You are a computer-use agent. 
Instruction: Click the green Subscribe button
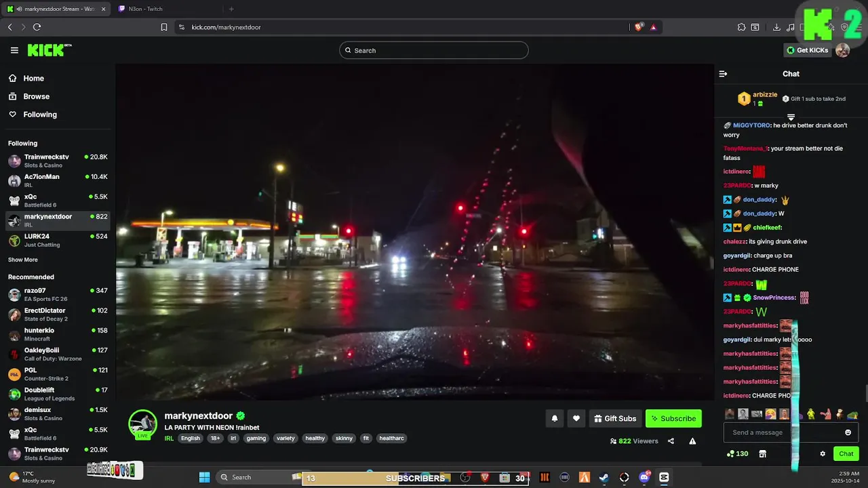tap(673, 419)
